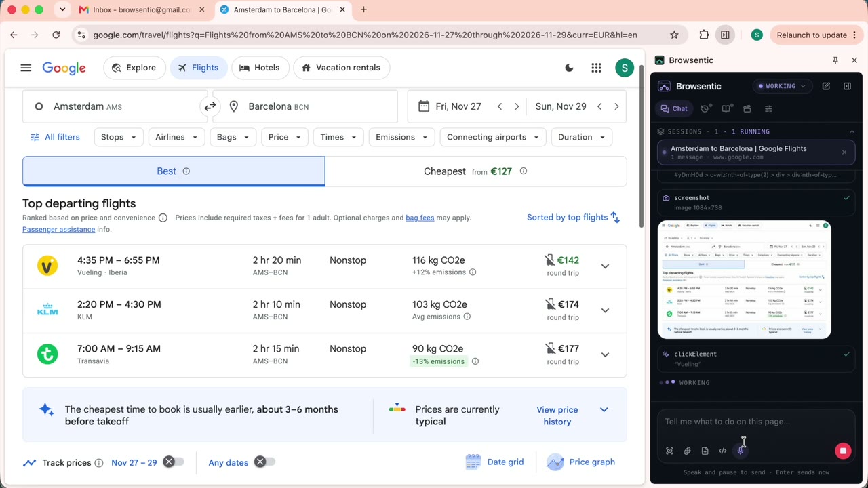868x488 pixels.
Task: Open the Emissions filter dropdown
Action: (401, 137)
